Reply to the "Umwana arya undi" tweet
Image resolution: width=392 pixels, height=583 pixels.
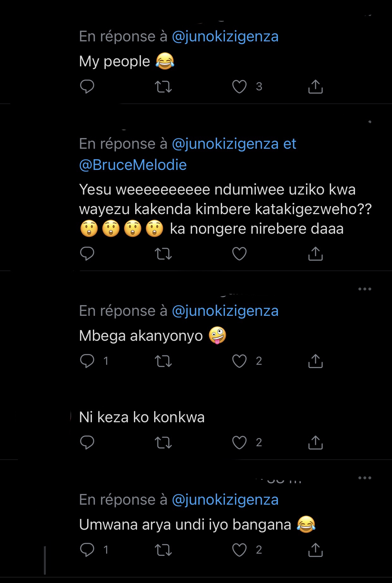pyautogui.click(x=87, y=550)
